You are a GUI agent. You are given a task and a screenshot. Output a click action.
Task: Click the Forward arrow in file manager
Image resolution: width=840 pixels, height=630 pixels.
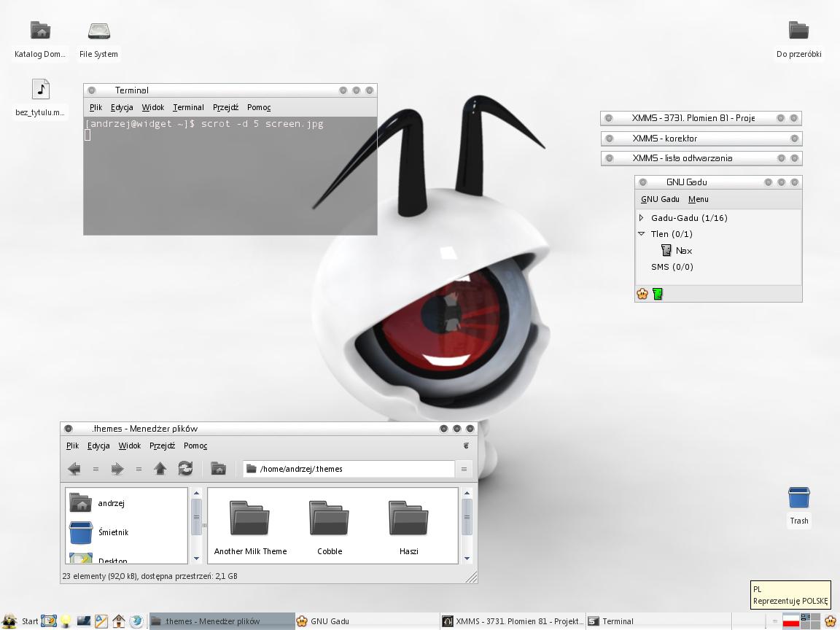coord(117,469)
